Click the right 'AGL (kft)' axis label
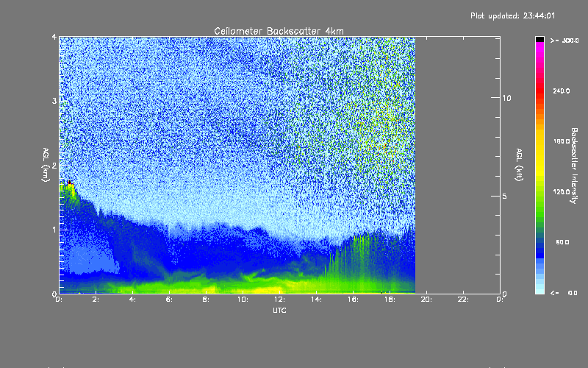 [x=519, y=164]
